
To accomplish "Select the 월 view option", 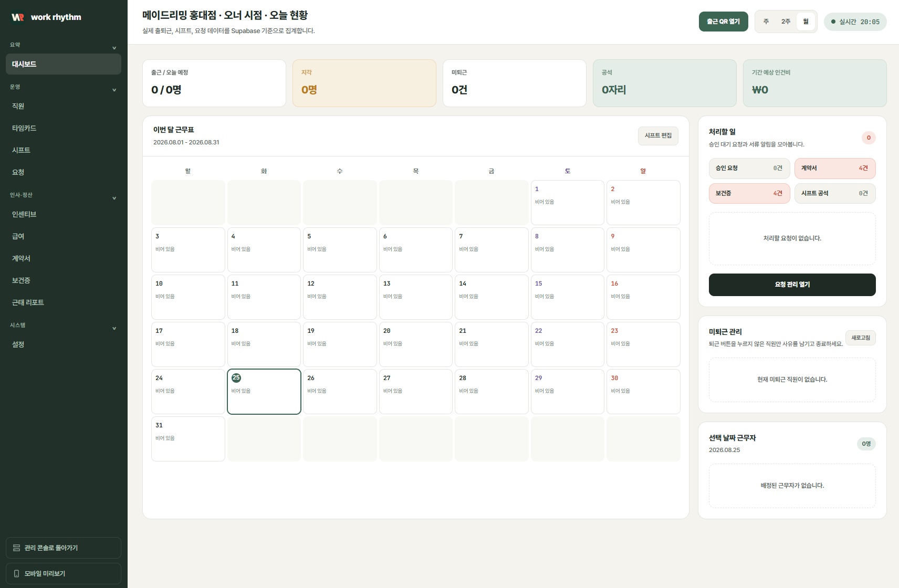I will [x=806, y=22].
